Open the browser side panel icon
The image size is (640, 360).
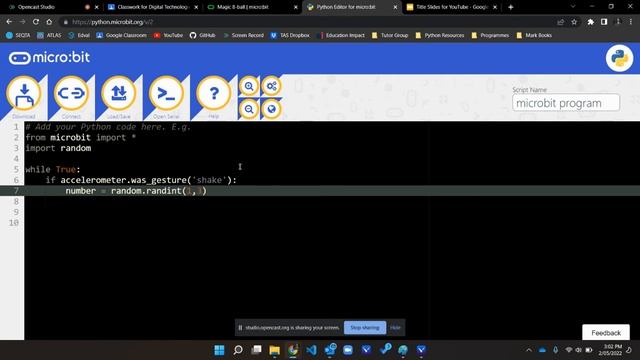(x=604, y=22)
